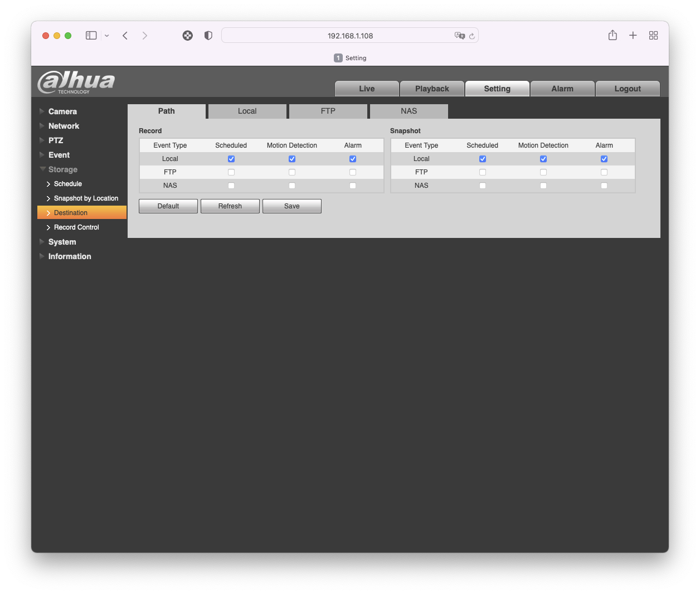Go back with the back arrow
Screen dimensions: 700x594
tap(125, 36)
